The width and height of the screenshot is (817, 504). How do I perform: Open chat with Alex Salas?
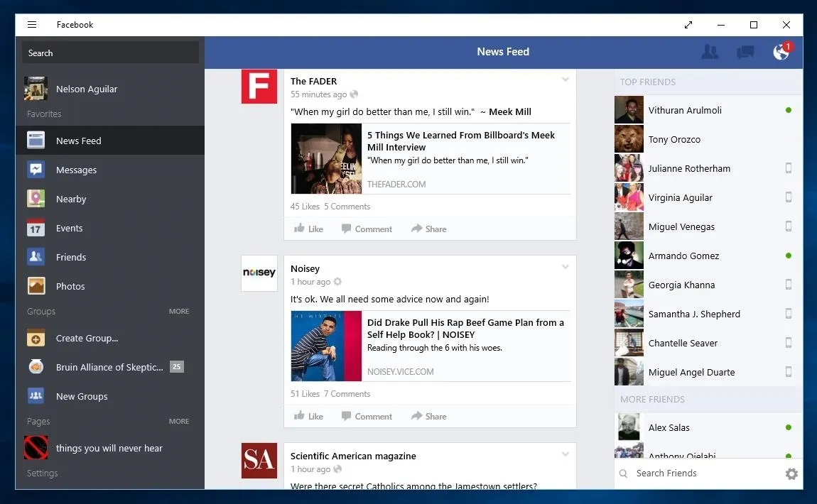708,427
